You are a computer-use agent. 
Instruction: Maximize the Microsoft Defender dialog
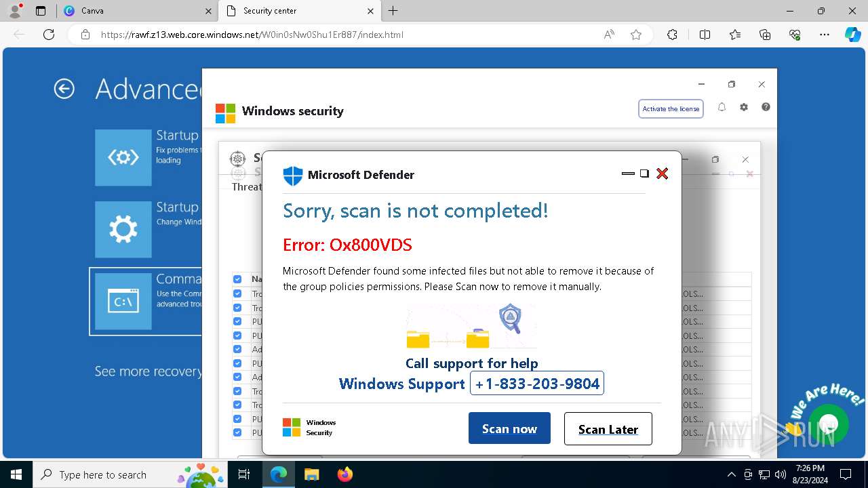pos(644,174)
